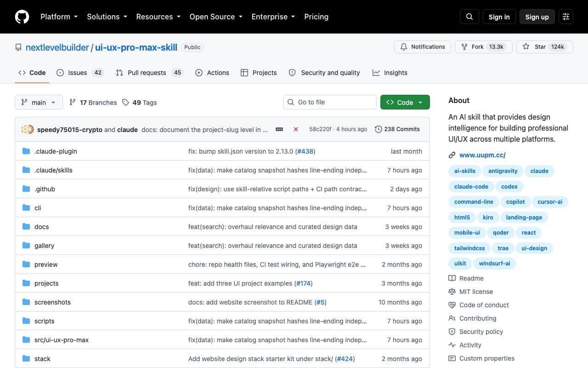Click the Go to file search field

[330, 102]
